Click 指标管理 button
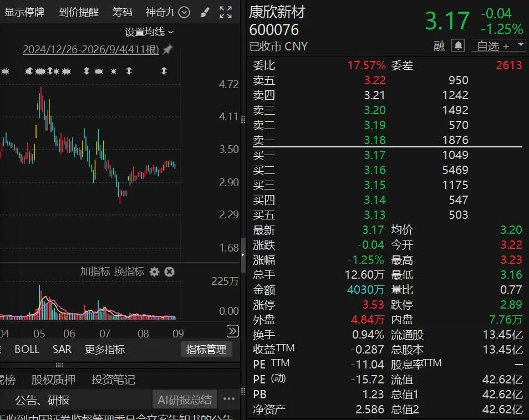 click(x=206, y=350)
